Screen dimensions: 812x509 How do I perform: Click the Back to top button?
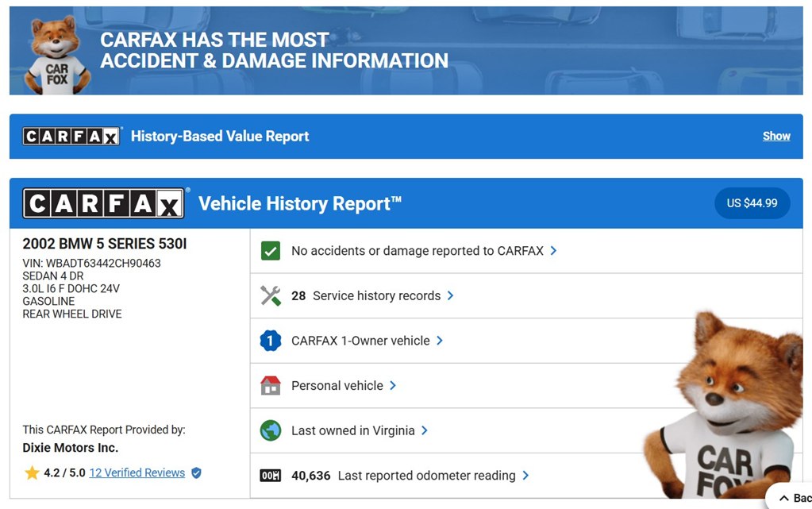791,498
